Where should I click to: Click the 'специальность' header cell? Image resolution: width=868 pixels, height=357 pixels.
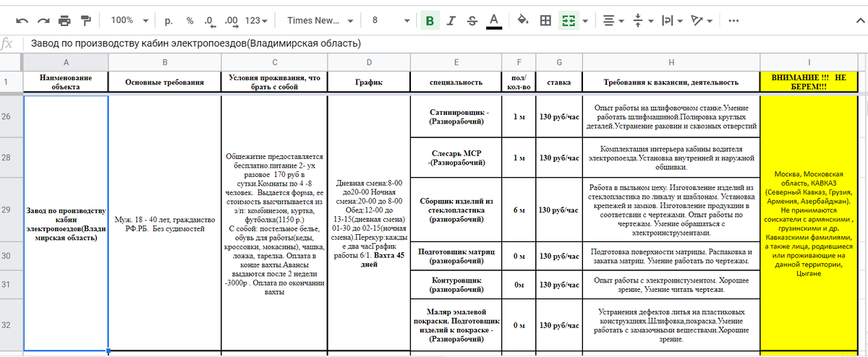click(x=456, y=82)
